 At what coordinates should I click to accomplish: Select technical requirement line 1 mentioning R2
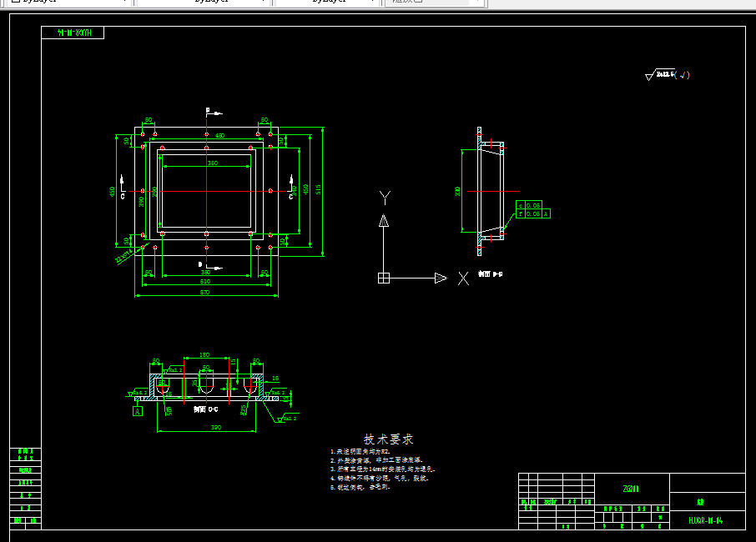360,452
